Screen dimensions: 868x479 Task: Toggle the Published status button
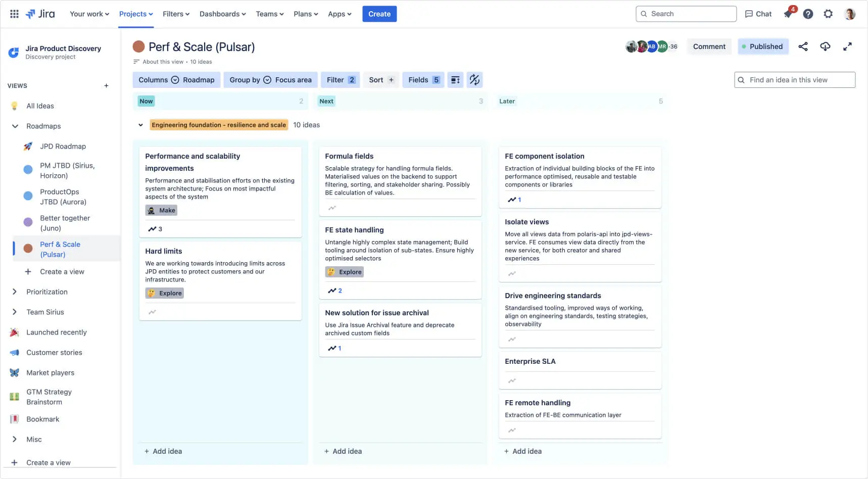click(763, 46)
